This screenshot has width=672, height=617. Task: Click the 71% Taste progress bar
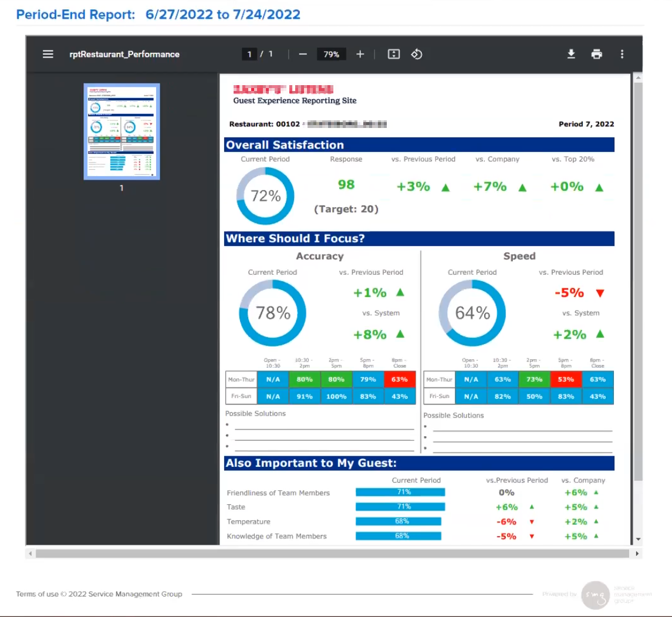399,507
